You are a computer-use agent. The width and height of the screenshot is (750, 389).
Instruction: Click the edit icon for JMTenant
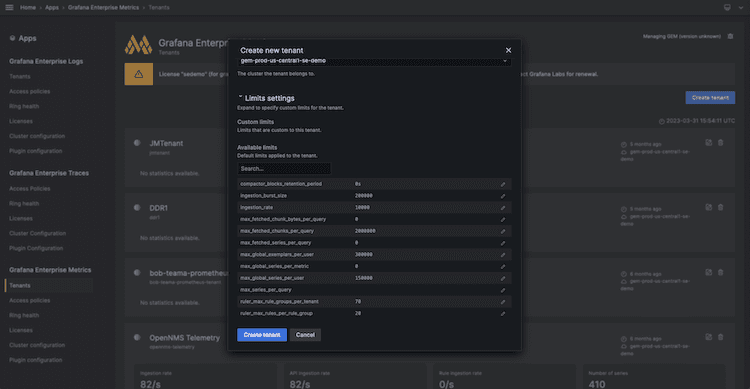click(x=708, y=143)
